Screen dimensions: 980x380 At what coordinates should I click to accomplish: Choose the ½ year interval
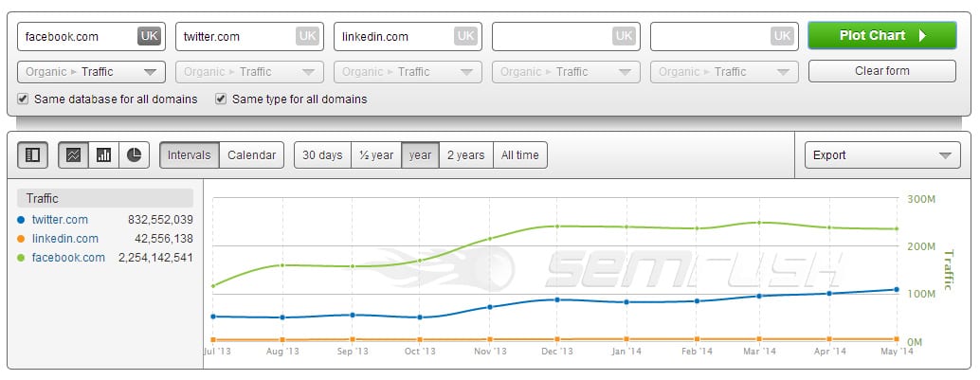pos(376,155)
